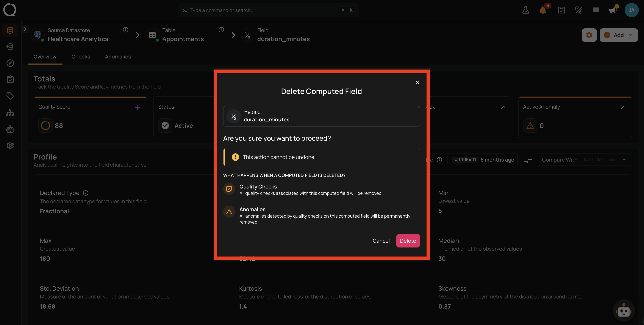The height and width of the screenshot is (325, 644).
Task: Open the Source Datastores sidebar icon
Action: click(x=10, y=30)
